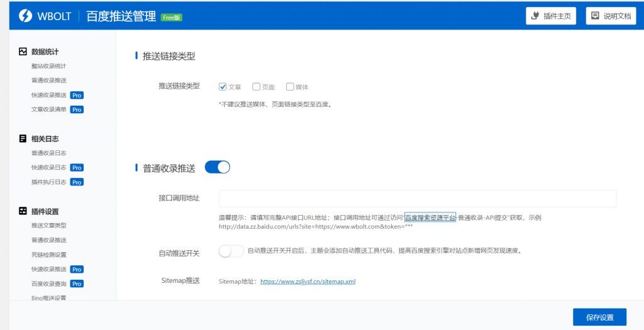
Task: Click the 百度推送管理 title text
Action: (x=121, y=16)
